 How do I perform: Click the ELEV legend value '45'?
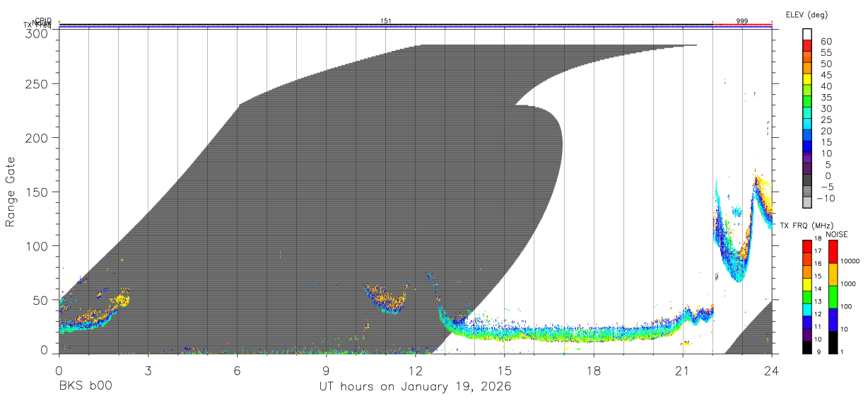pyautogui.click(x=826, y=75)
